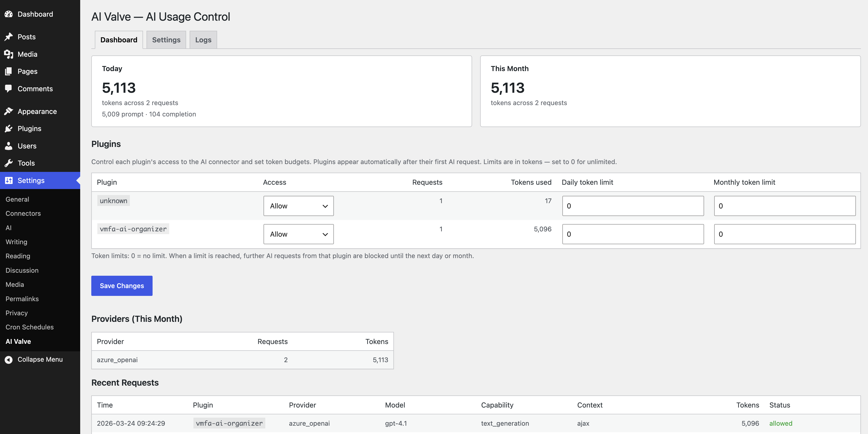Click the Tools wrench icon
The height and width of the screenshot is (434, 868).
[x=9, y=163]
